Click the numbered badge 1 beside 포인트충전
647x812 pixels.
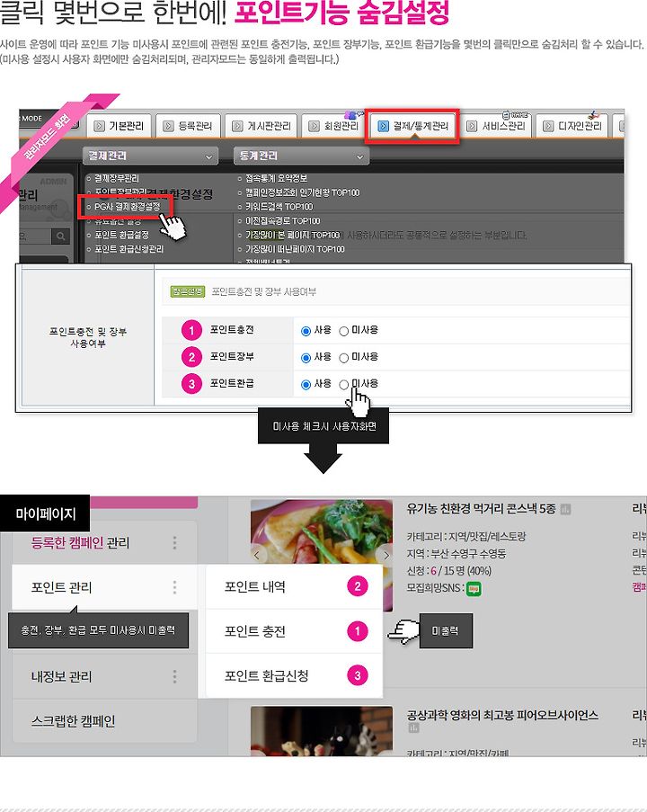point(191,330)
